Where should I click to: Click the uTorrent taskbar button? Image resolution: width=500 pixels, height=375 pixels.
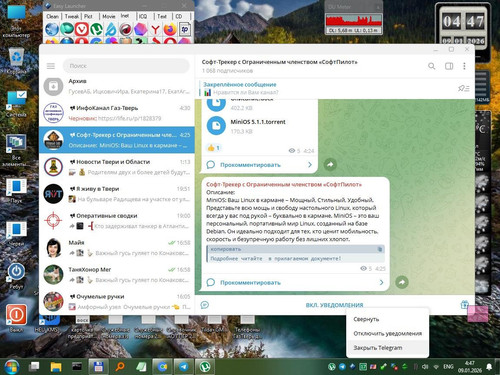pos(205,367)
